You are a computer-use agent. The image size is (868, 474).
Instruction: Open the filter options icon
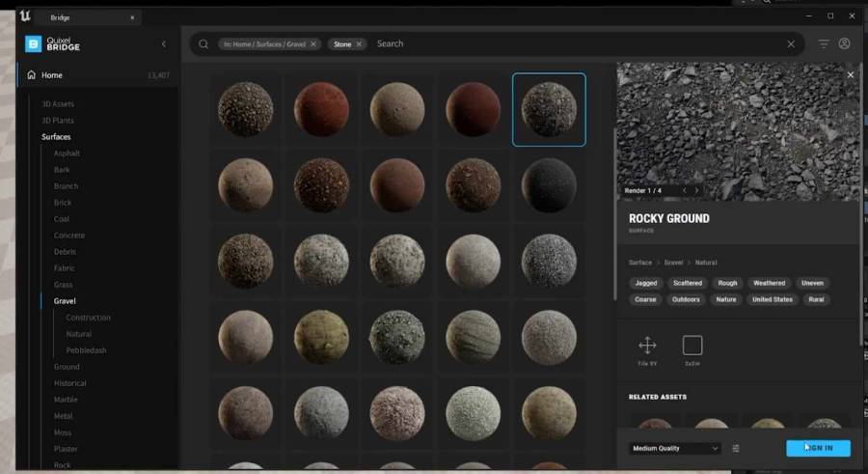pos(824,43)
